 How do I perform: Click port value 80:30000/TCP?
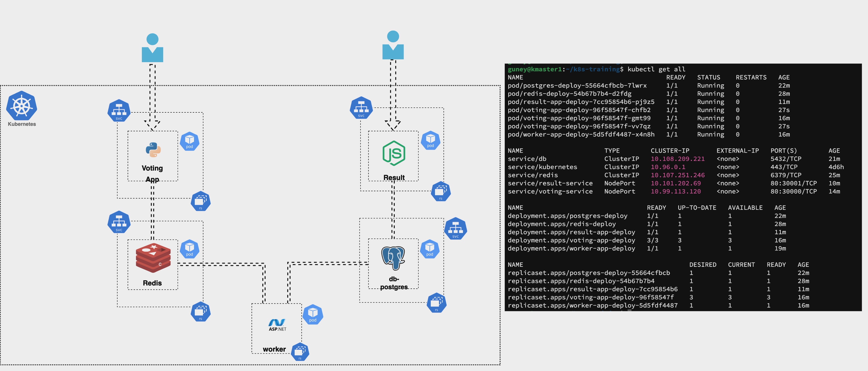click(793, 191)
